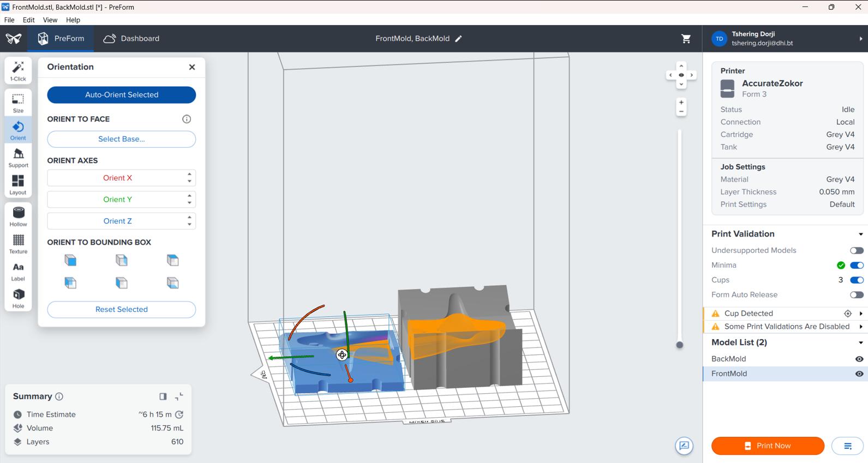The width and height of the screenshot is (868, 463).
Task: Open the feedback chat icon
Action: point(684,446)
